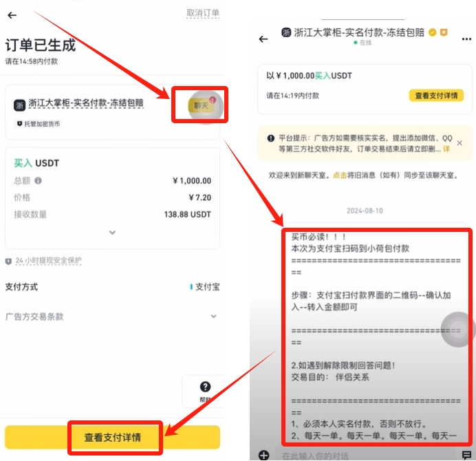Tap the 订单已生成 heading
476x461 pixels.
pyautogui.click(x=41, y=45)
